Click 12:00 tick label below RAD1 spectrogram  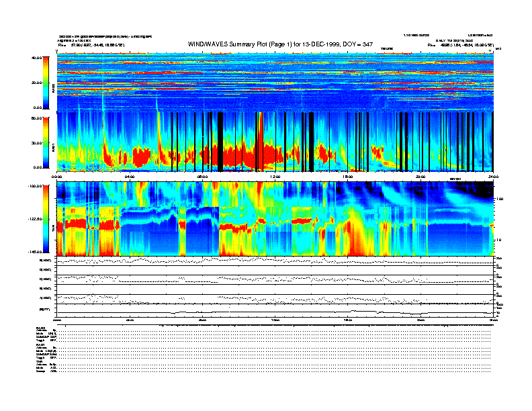pyautogui.click(x=275, y=177)
